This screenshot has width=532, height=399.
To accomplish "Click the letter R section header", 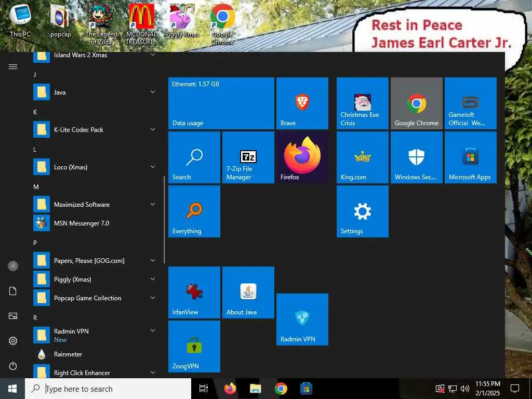I will click(x=35, y=317).
